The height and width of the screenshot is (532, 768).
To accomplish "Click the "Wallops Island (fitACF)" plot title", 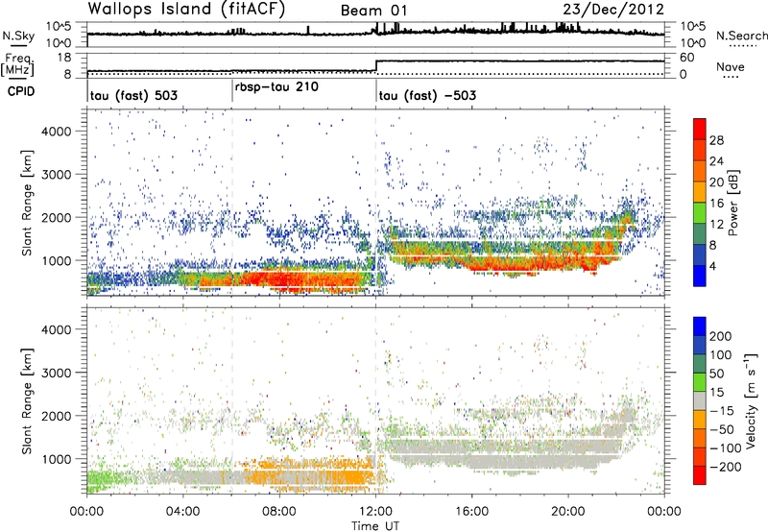I will click(186, 10).
